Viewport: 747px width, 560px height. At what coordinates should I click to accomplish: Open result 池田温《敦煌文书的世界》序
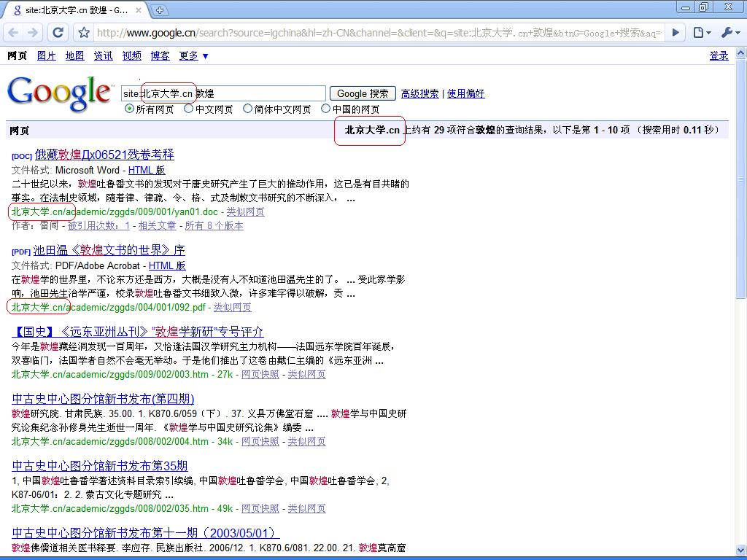tap(109, 250)
